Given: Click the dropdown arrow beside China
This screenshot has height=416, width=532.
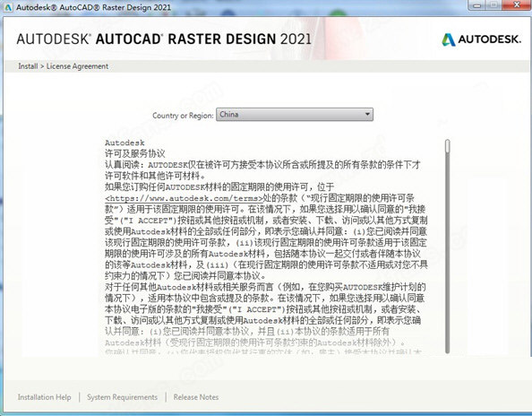Looking at the screenshot, I should point(367,115).
